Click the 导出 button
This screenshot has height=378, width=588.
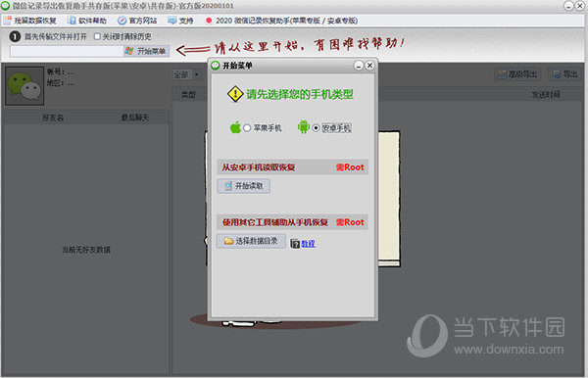(564, 74)
